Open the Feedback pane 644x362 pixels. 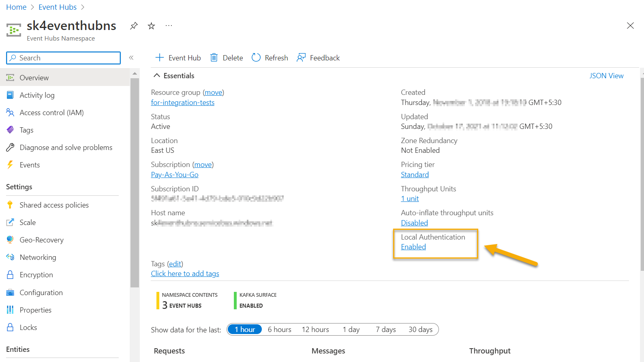point(318,58)
